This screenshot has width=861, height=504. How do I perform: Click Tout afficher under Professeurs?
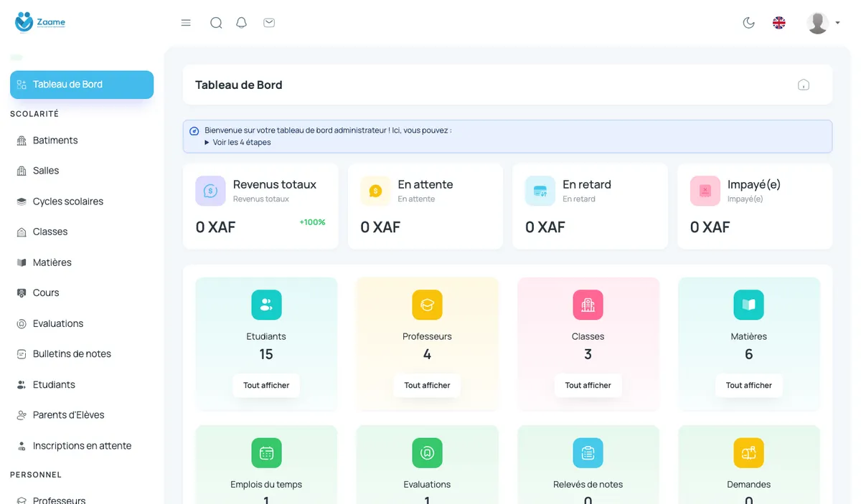[x=427, y=386]
